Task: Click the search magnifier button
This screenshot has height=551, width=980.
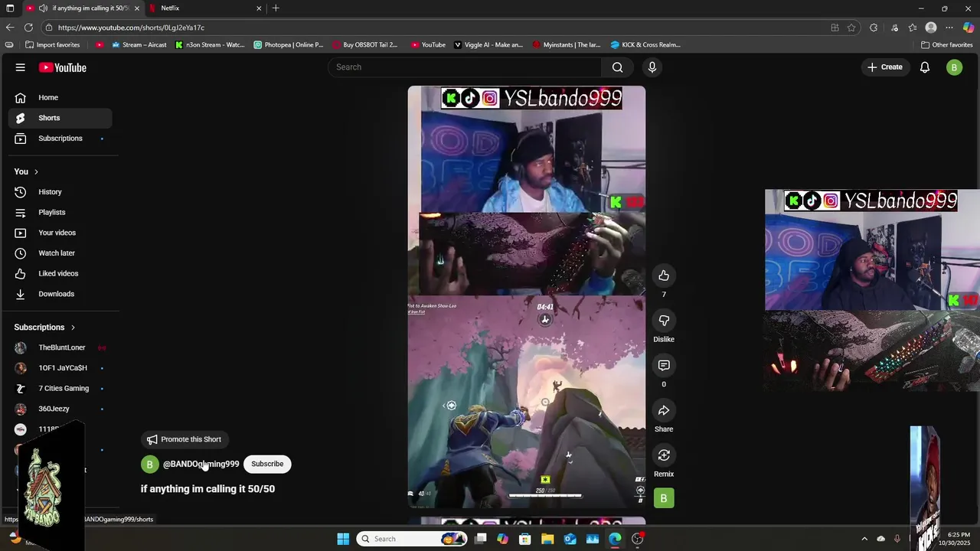Action: click(617, 67)
